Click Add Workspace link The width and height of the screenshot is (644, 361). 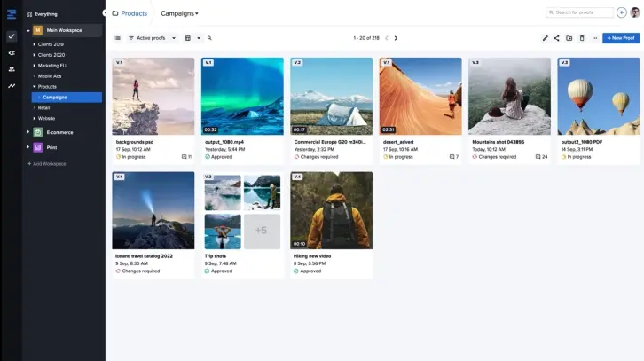(x=48, y=164)
